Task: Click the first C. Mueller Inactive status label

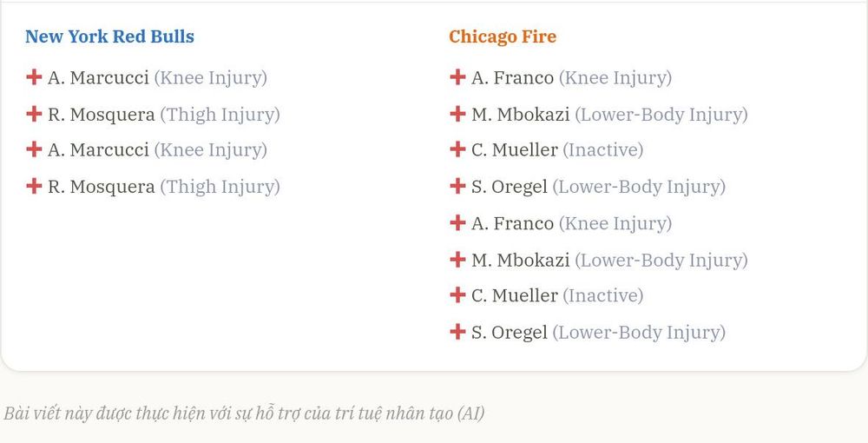Action: click(x=603, y=150)
